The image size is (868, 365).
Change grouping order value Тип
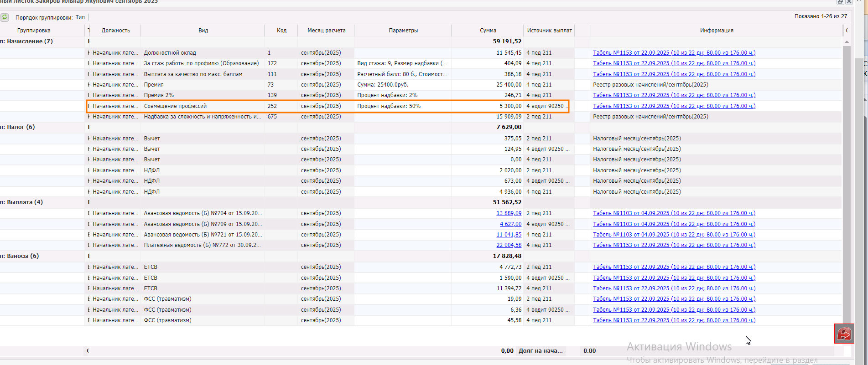(x=80, y=17)
